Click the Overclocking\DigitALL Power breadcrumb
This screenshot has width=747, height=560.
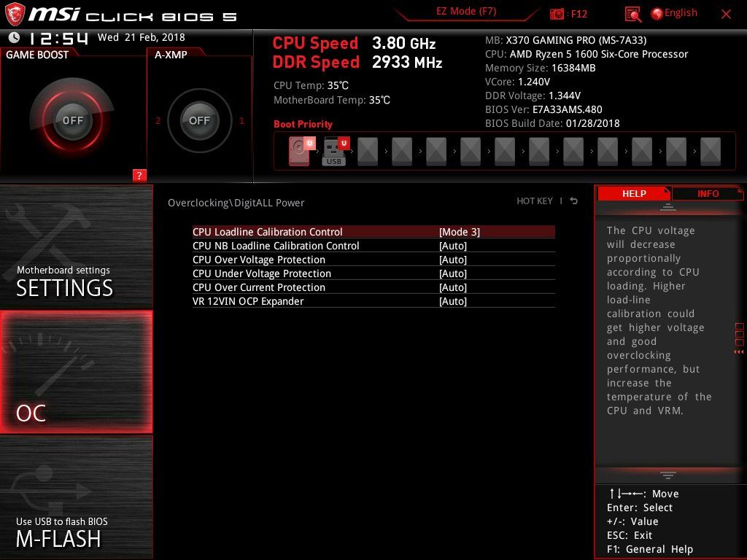(x=236, y=203)
